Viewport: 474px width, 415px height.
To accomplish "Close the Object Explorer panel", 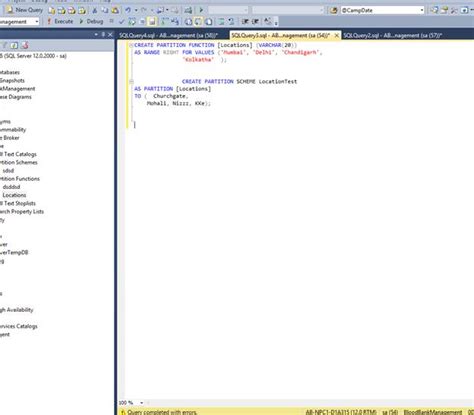I will 110,34.
